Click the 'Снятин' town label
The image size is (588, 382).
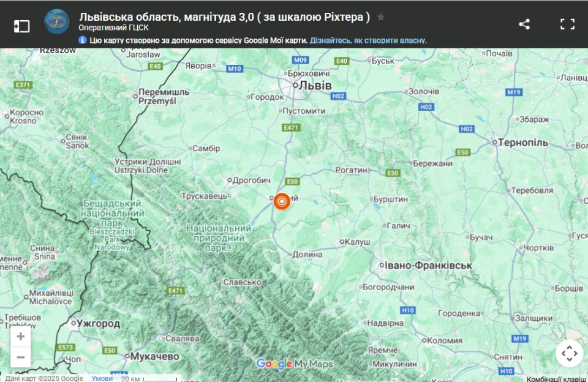point(508,357)
